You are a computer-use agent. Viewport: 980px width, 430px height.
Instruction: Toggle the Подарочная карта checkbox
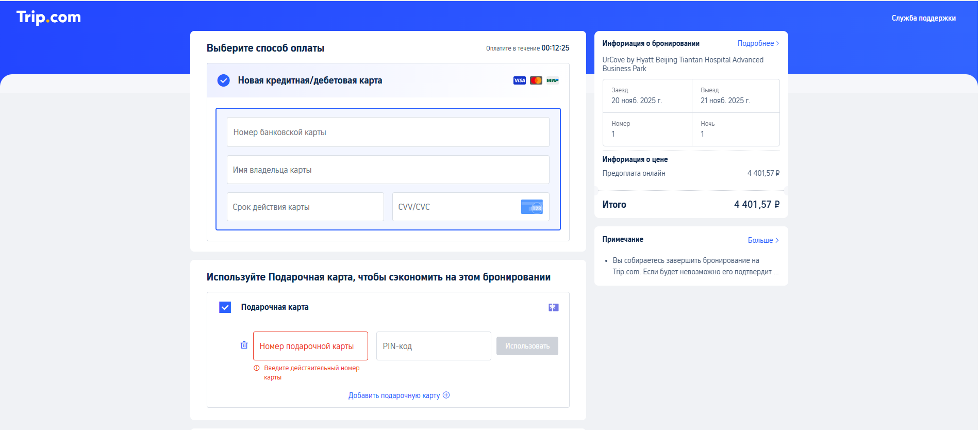225,307
